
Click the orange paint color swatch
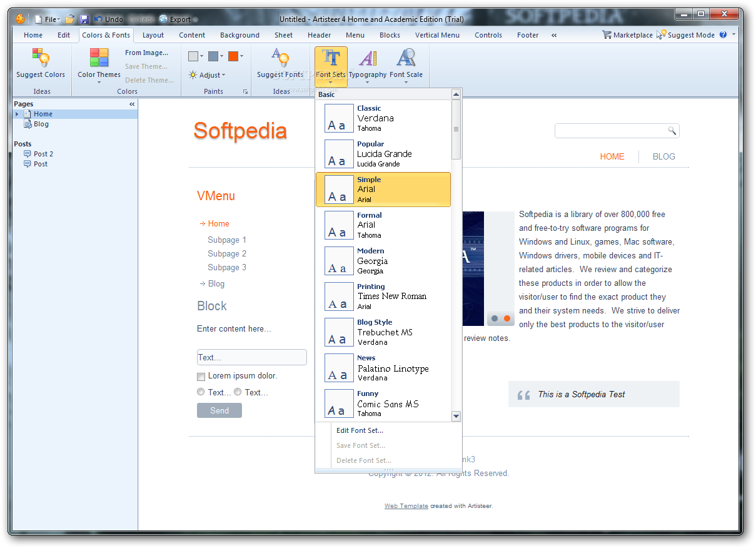(x=233, y=56)
